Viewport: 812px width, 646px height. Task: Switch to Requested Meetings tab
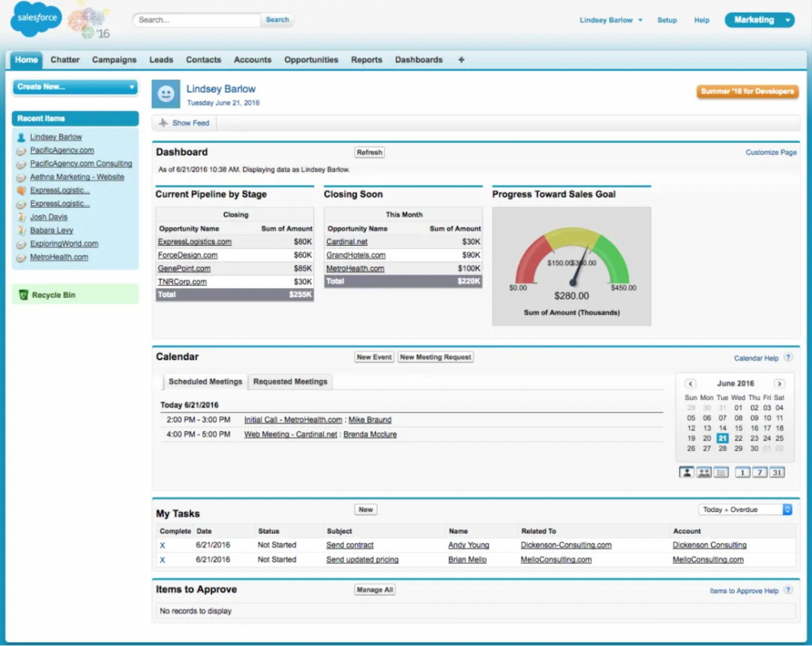(x=290, y=381)
